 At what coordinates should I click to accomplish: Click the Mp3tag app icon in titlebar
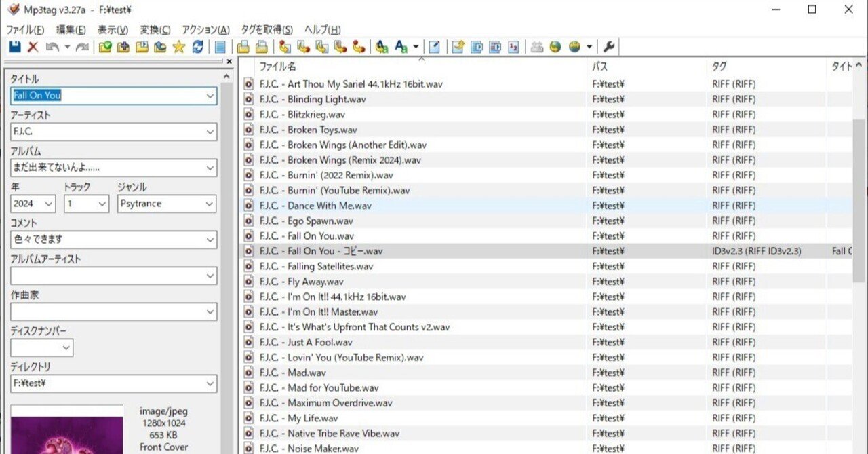(13, 10)
